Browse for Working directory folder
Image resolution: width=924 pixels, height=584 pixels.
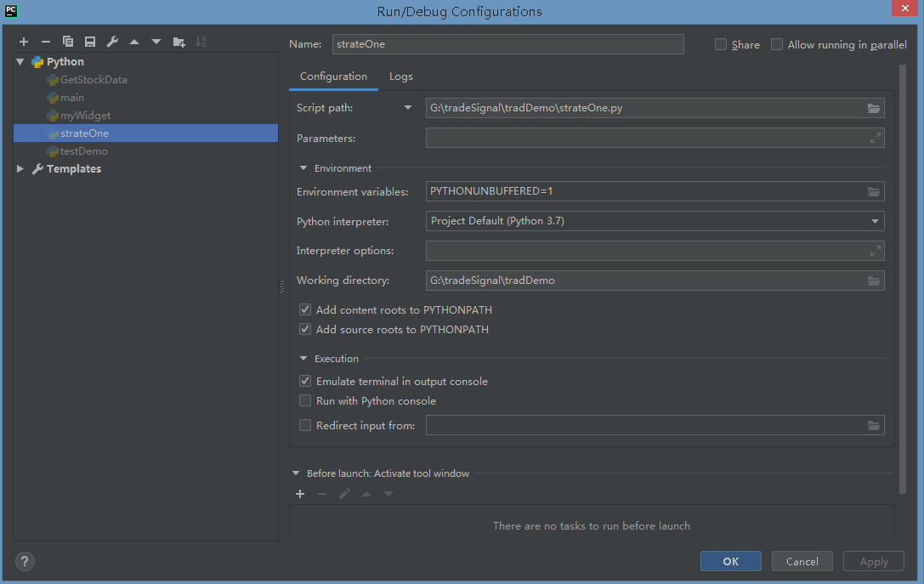point(873,281)
